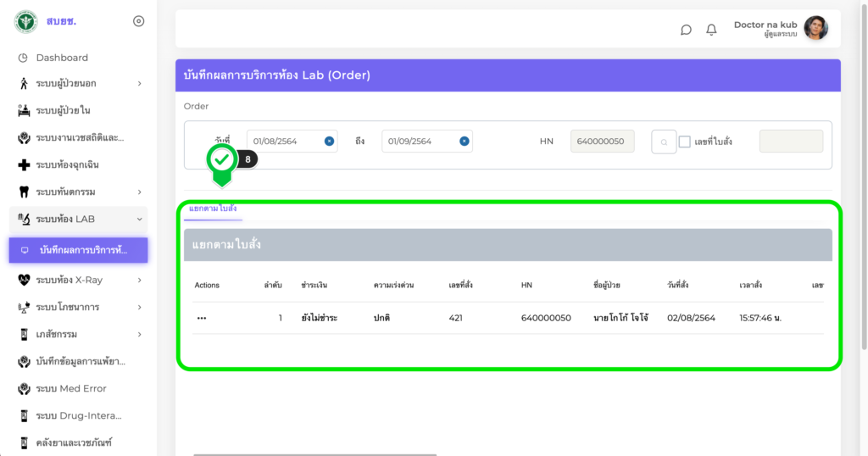Open ระบบ Med Error in sidebar
This screenshot has width=868, height=456.
[70, 388]
